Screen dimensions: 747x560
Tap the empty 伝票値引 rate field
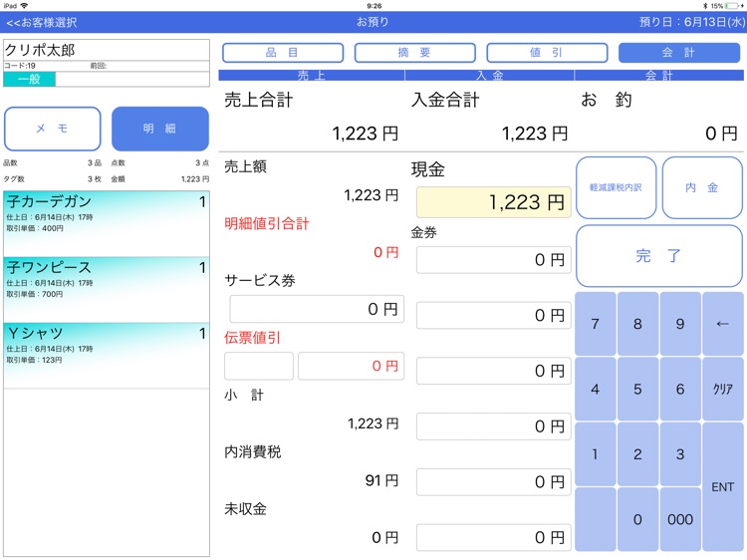pos(259,366)
